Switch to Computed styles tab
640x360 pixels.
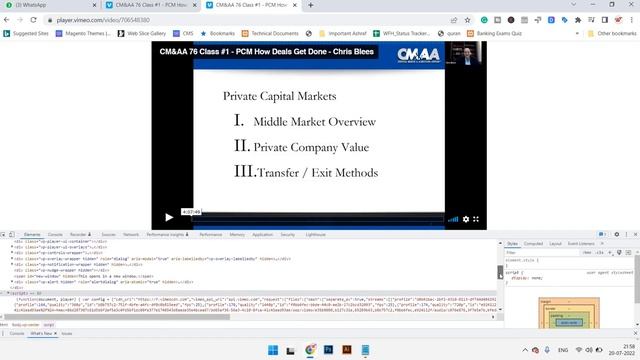533,244
